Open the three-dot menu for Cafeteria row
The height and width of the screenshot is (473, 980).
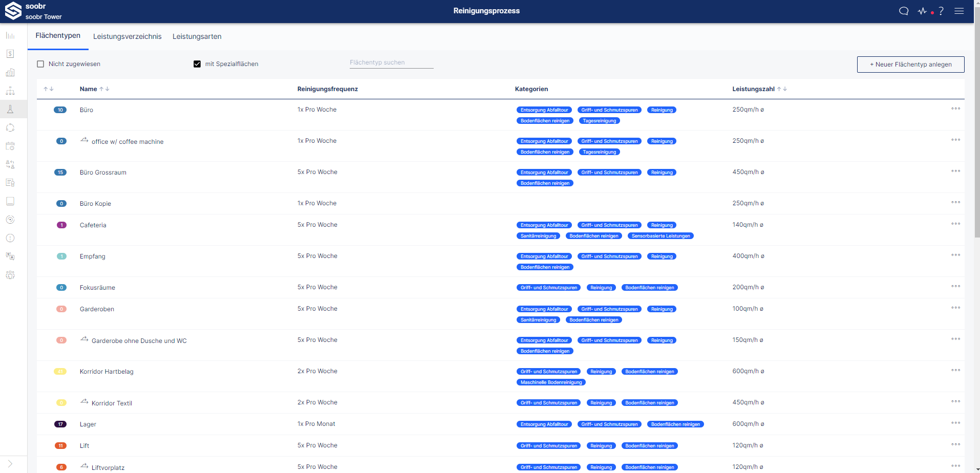[955, 224]
